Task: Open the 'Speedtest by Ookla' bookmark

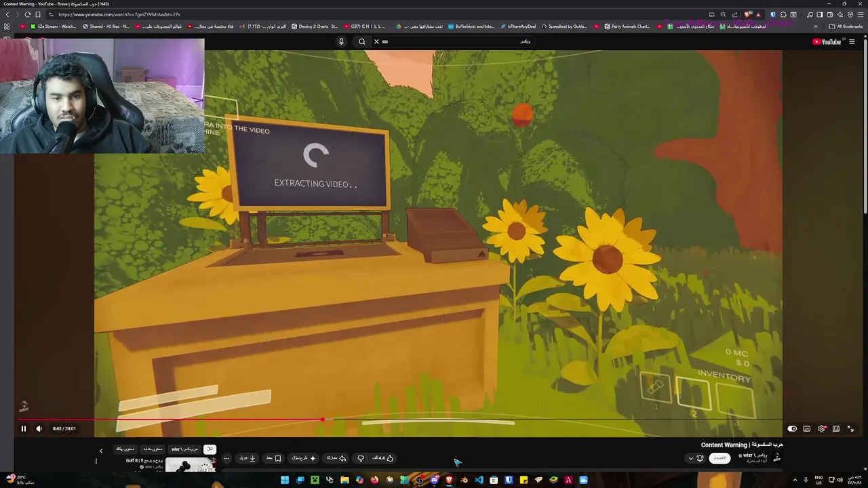Action: point(564,26)
